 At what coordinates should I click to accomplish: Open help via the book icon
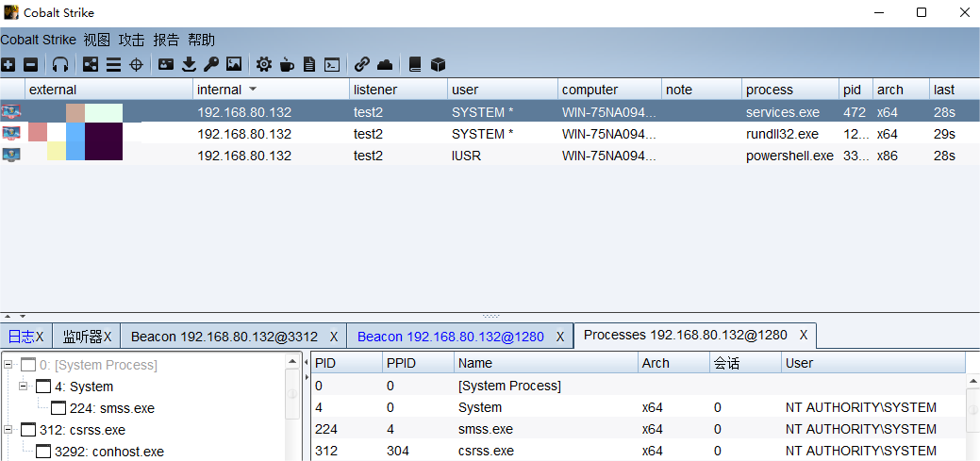(x=415, y=64)
